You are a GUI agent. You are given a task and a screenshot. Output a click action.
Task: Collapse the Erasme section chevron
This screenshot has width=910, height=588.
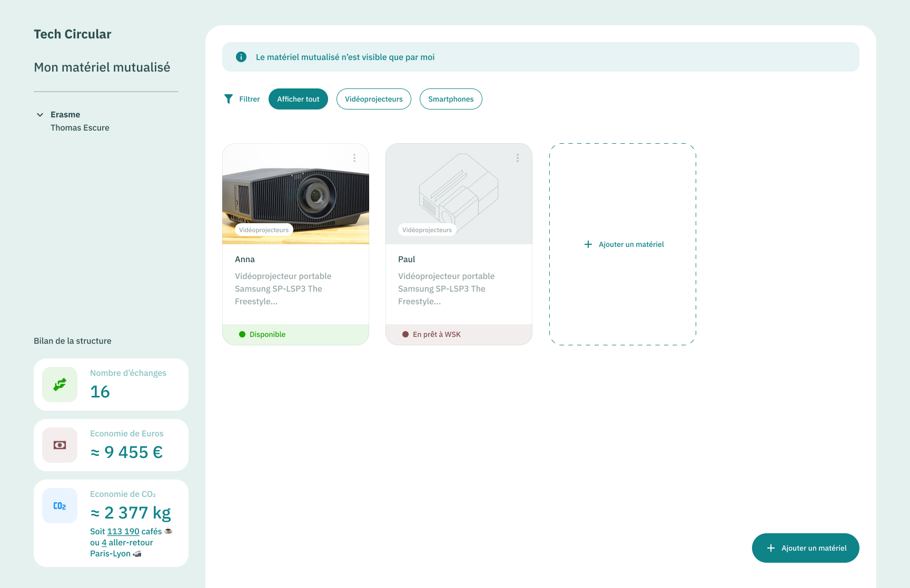pyautogui.click(x=40, y=115)
